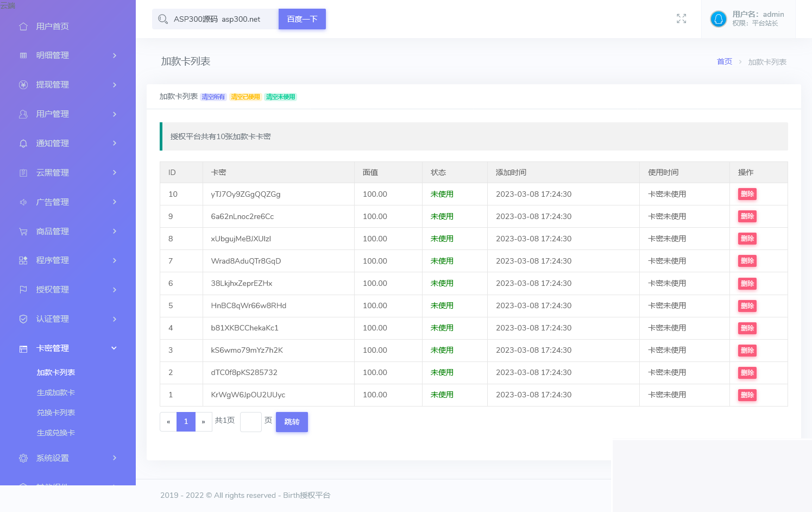Expand the 明细管理 menu chevron
This screenshot has width=812, height=512.
pyautogui.click(x=115, y=55)
